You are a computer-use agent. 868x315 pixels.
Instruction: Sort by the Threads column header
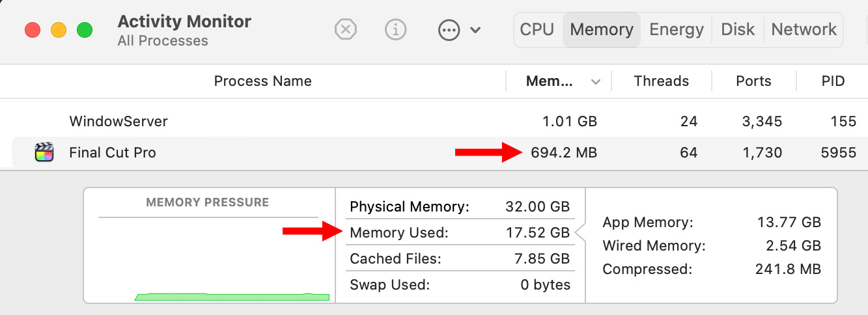661,81
